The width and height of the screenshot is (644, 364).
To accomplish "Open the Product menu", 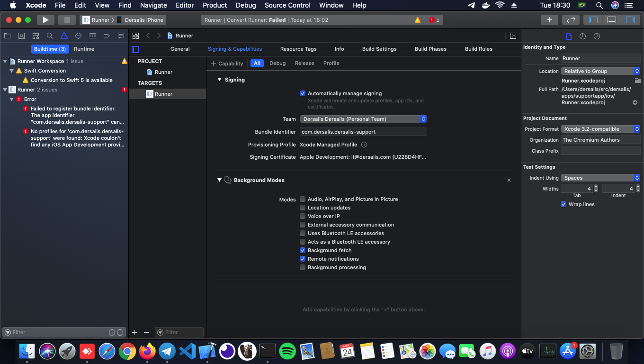I will point(215,5).
